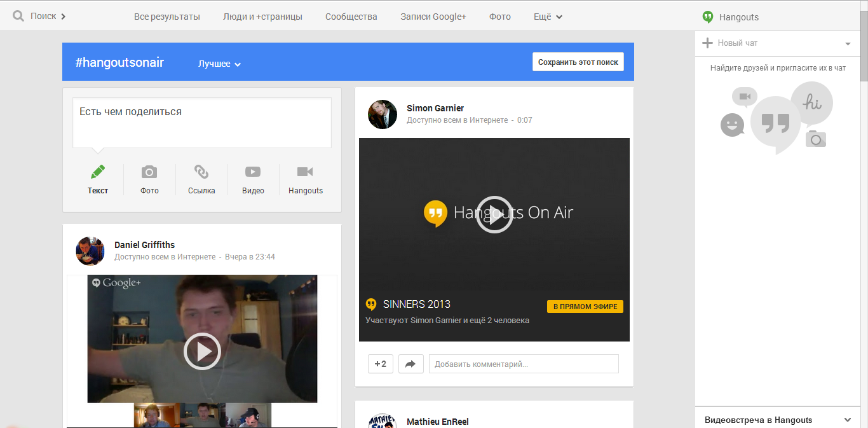This screenshot has width=868, height=428.
Task: Play Daniel Griffiths' Google+ video
Action: [x=202, y=351]
